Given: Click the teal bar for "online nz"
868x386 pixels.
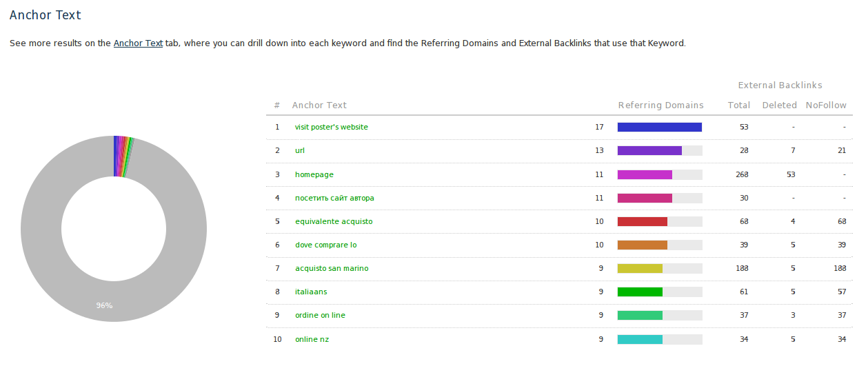Looking at the screenshot, I should tap(640, 339).
